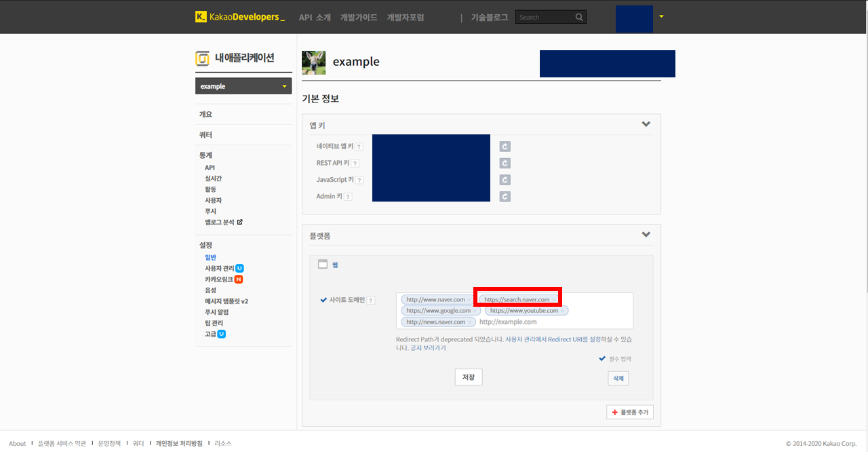The width and height of the screenshot is (868, 452).
Task: Open 음성 settings
Action: (210, 290)
